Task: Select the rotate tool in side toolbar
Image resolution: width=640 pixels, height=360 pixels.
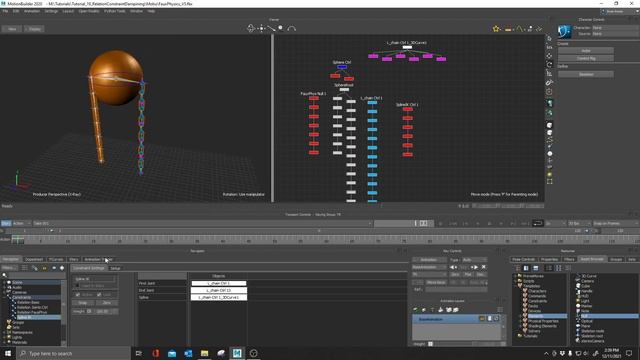Action: [x=549, y=64]
